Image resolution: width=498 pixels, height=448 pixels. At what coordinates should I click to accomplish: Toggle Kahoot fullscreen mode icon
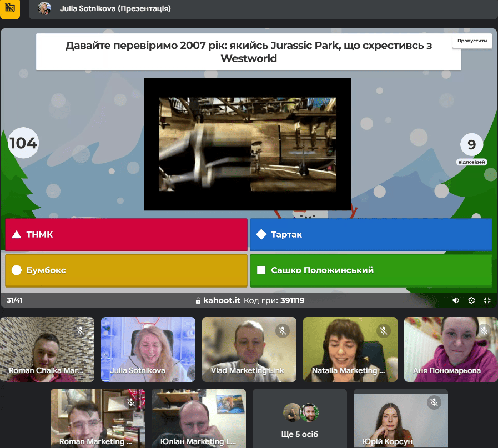pyautogui.click(x=487, y=300)
